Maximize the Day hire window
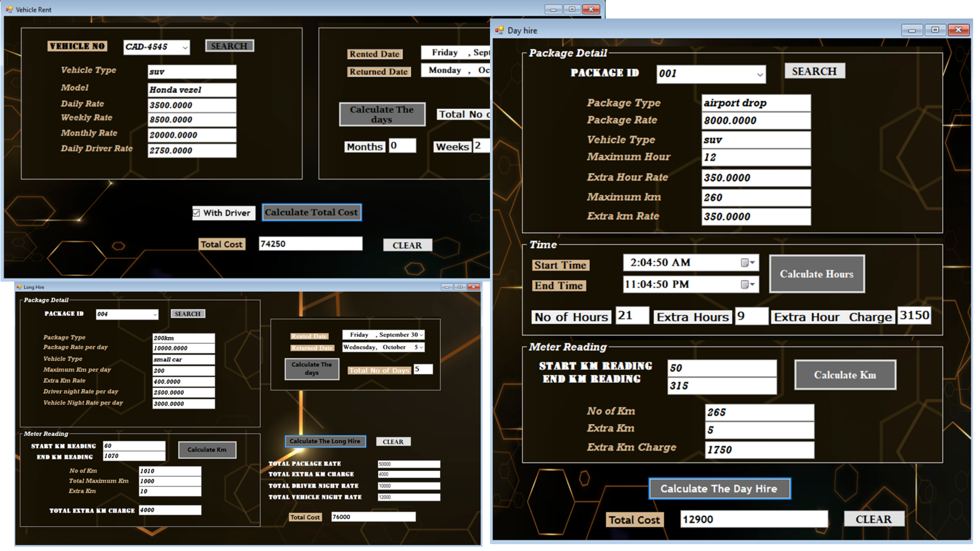This screenshot has height=551, width=980. (935, 30)
